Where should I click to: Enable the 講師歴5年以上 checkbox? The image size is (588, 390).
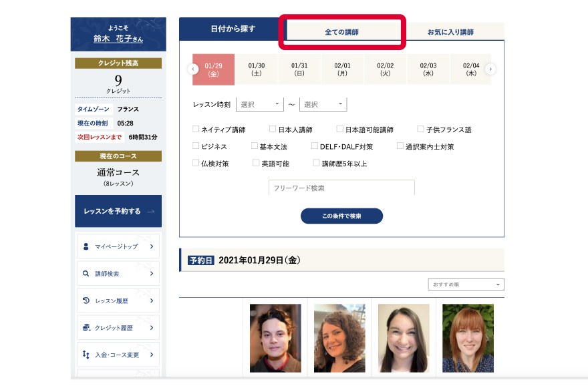316,162
